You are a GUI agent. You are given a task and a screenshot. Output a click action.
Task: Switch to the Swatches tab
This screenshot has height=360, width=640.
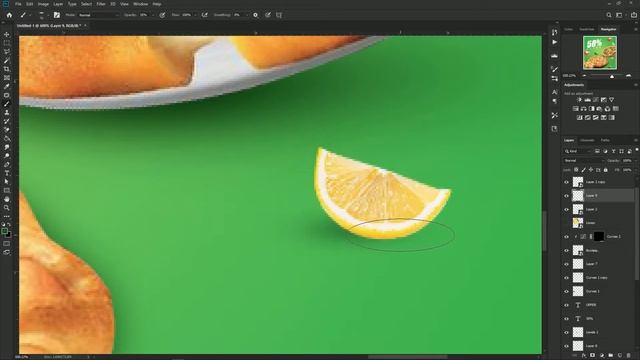(x=587, y=29)
